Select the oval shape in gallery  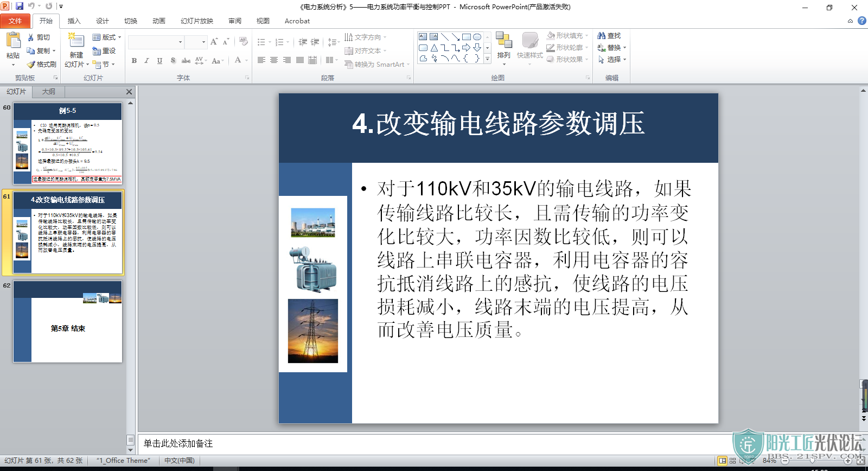coord(477,37)
